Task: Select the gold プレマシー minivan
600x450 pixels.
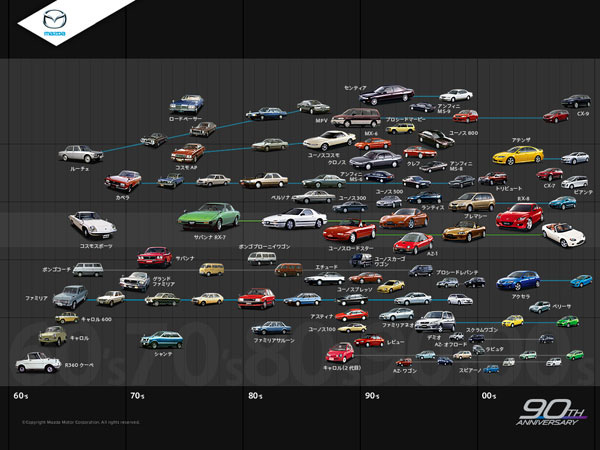Action: tap(472, 202)
